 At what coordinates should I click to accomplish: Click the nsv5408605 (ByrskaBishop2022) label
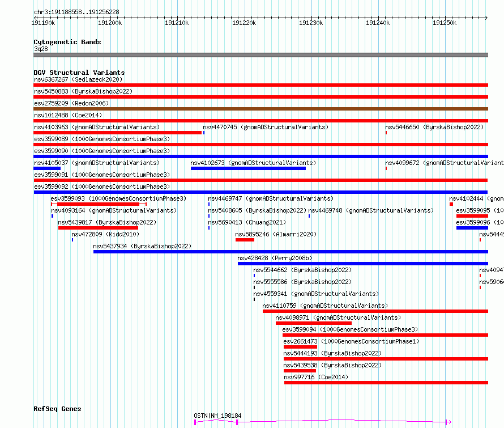coord(257,210)
